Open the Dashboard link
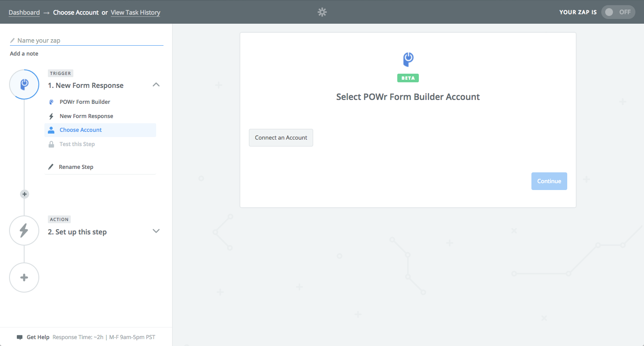This screenshot has width=644, height=346. pyautogui.click(x=24, y=12)
